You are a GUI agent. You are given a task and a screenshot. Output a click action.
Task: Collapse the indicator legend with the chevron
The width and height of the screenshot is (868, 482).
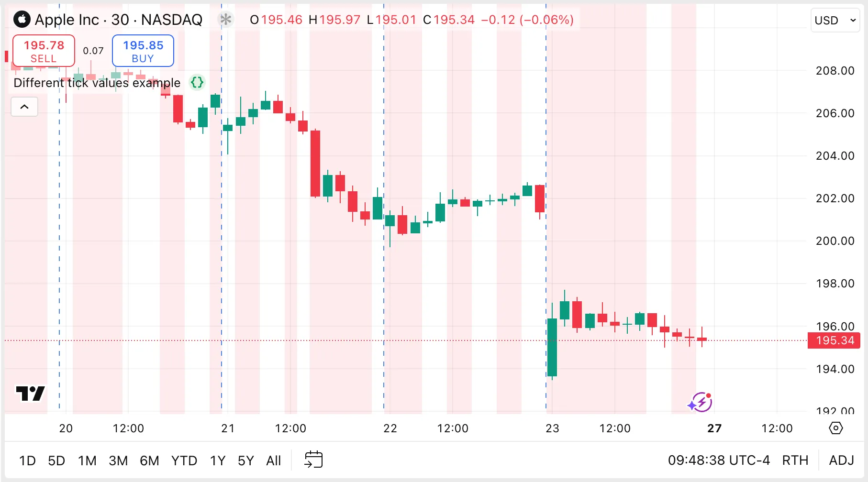[24, 107]
